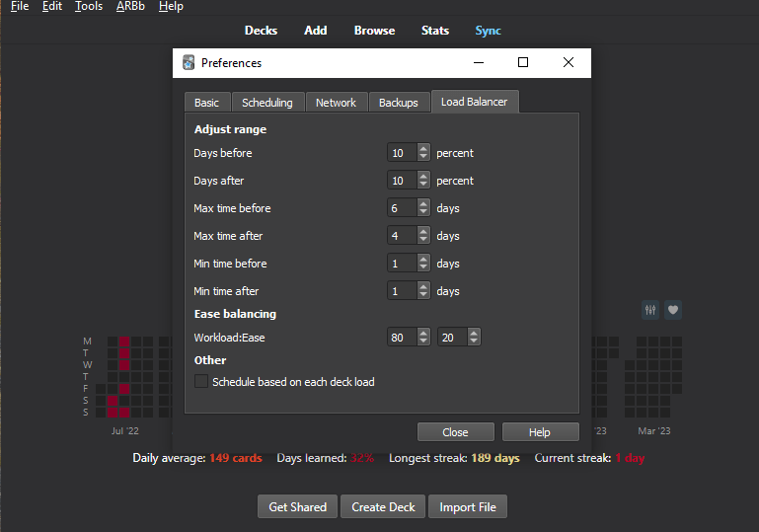Select the Network tab
The image size is (759, 532).
pos(336,103)
